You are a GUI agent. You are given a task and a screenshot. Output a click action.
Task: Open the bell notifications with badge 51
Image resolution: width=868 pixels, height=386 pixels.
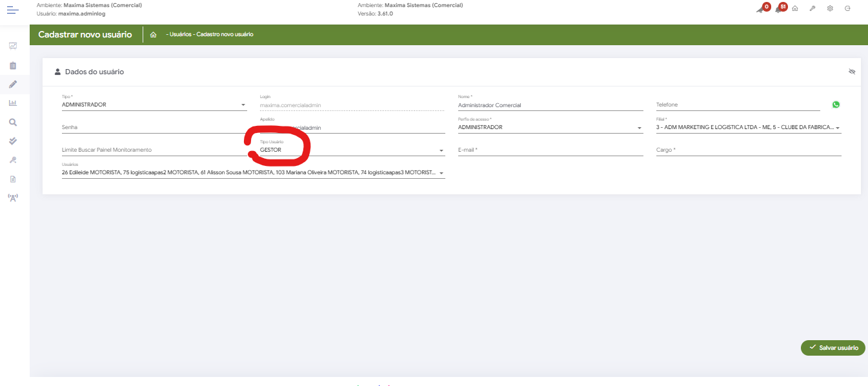[x=780, y=8]
